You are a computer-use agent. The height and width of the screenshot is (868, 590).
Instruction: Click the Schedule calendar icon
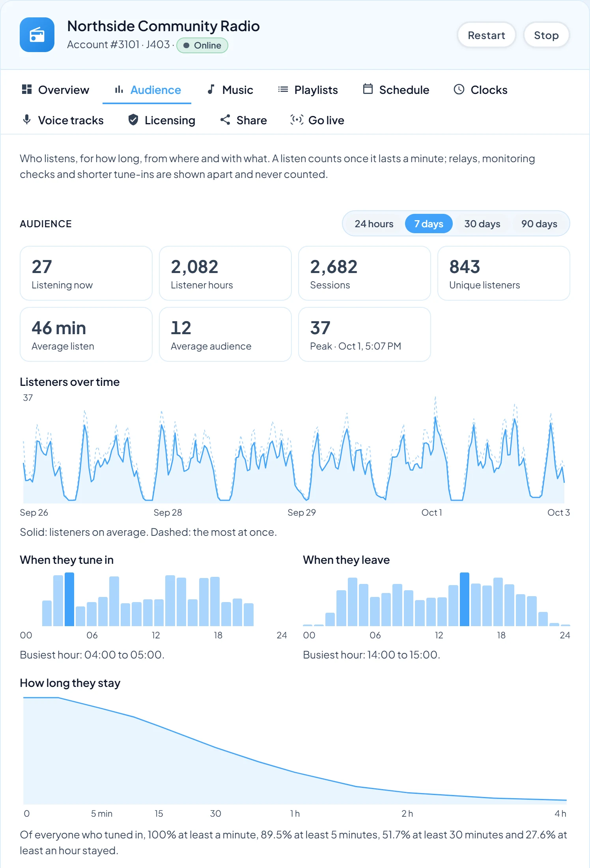(x=368, y=89)
